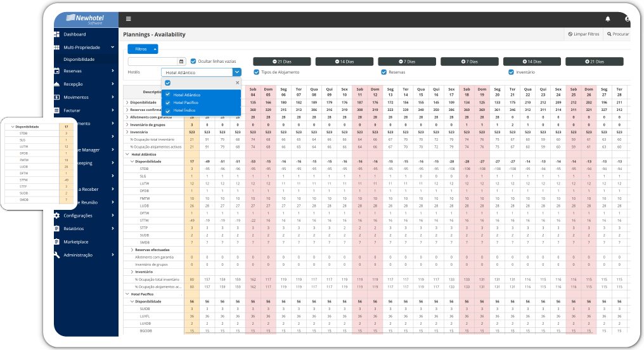This screenshot has width=644, height=350.
Task: Select the % Ocupação total inventário summary row
Action: point(152,139)
